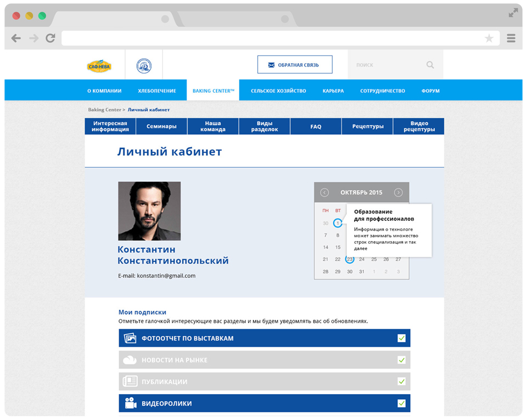This screenshot has height=420, width=527.
Task: Click the browser back arrow
Action: 16,38
